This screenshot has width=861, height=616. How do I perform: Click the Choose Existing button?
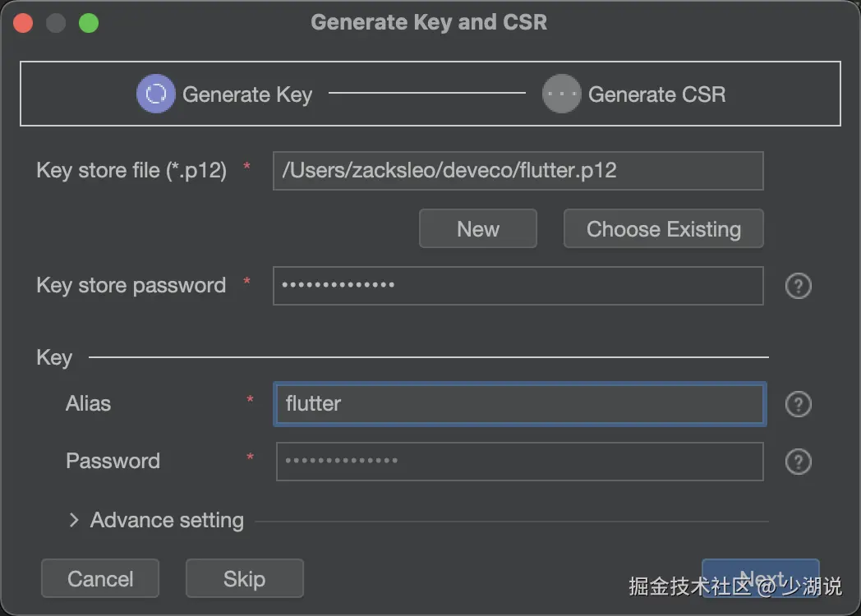point(663,229)
